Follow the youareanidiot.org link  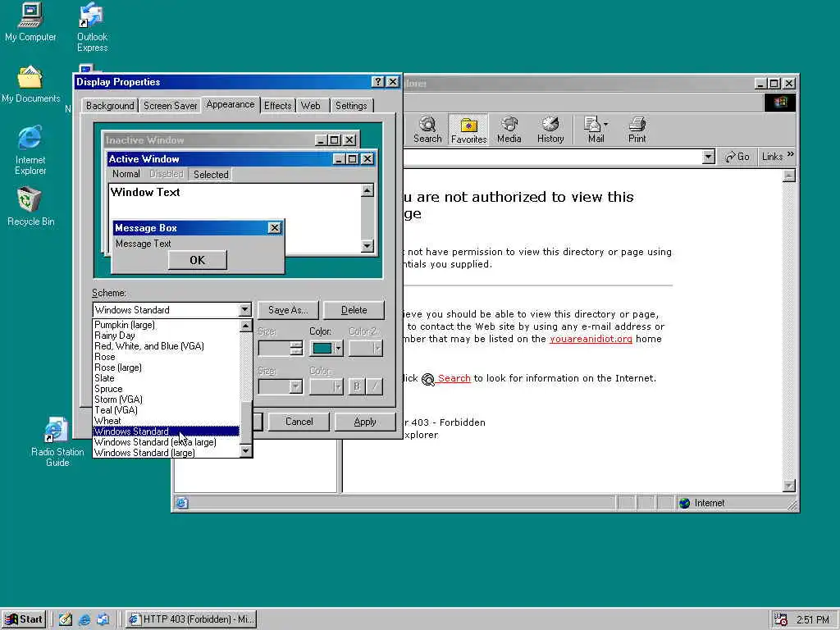pyautogui.click(x=591, y=339)
